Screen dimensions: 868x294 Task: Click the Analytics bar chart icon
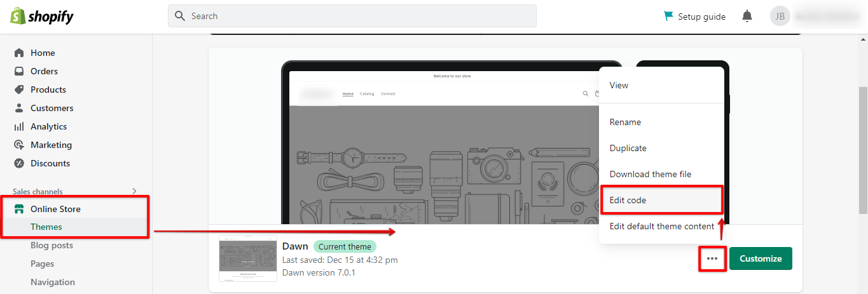tap(19, 126)
